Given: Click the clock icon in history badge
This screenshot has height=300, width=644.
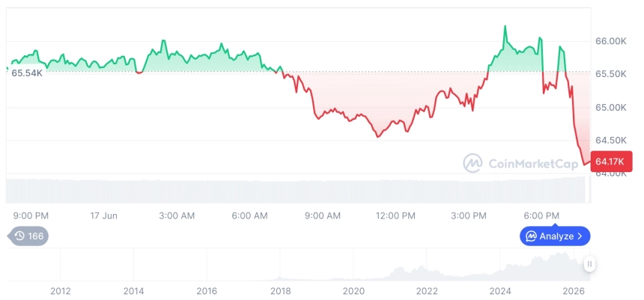Looking at the screenshot, I should pos(19,236).
